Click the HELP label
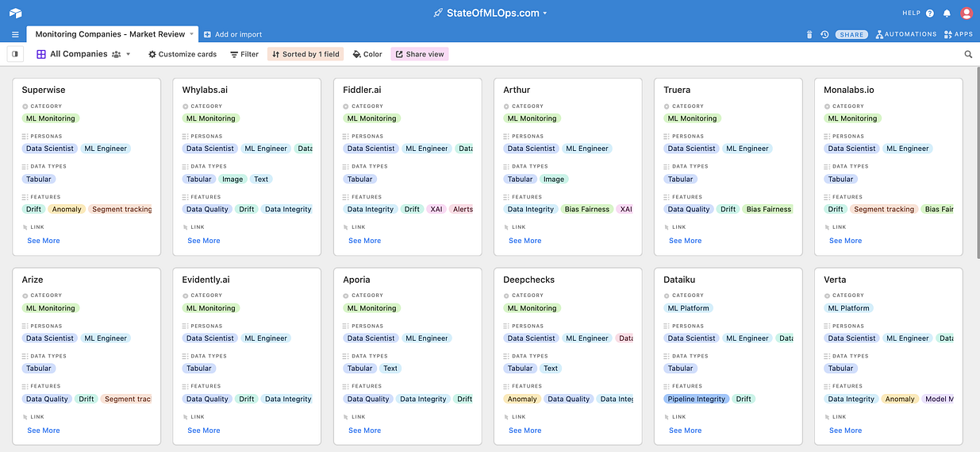980x452 pixels. (911, 13)
